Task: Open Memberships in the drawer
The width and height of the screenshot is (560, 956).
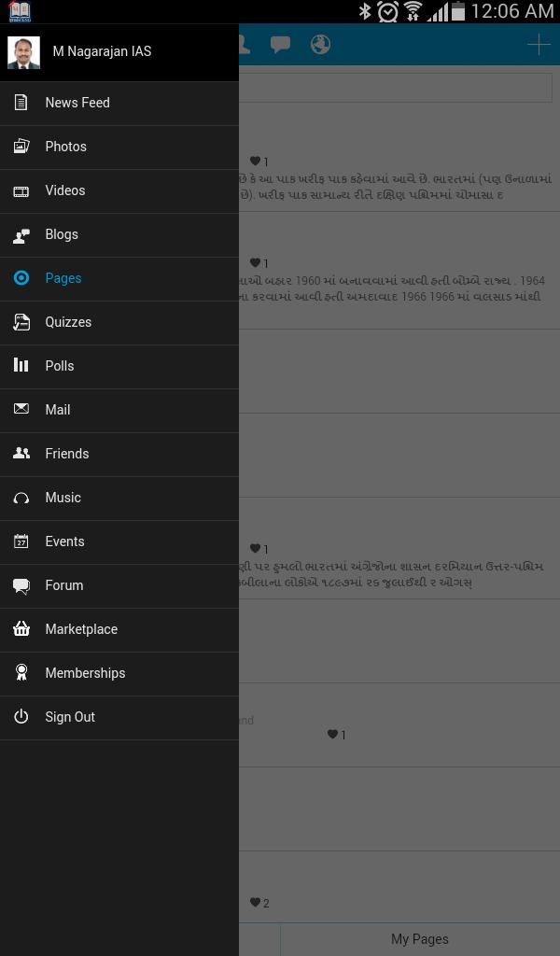Action: point(85,673)
